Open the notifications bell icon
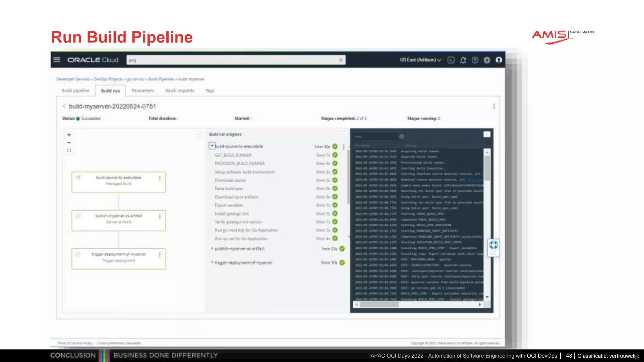Screen dimensions: 644x362 463,60
